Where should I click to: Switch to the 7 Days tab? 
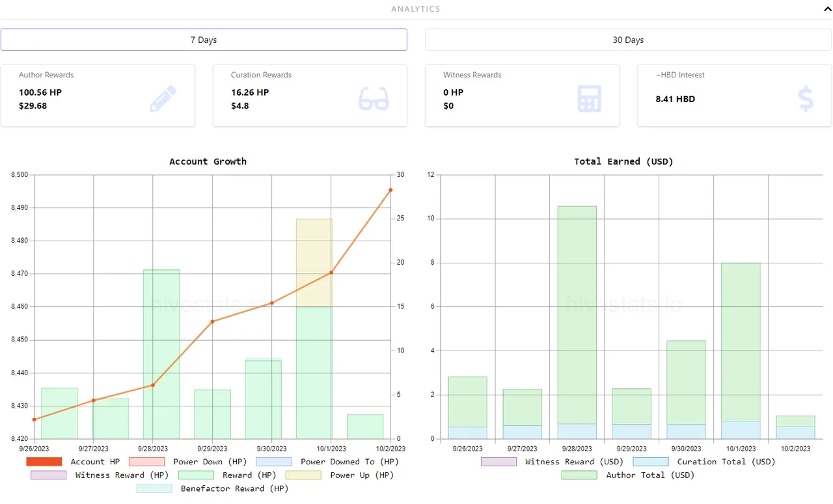pyautogui.click(x=204, y=40)
